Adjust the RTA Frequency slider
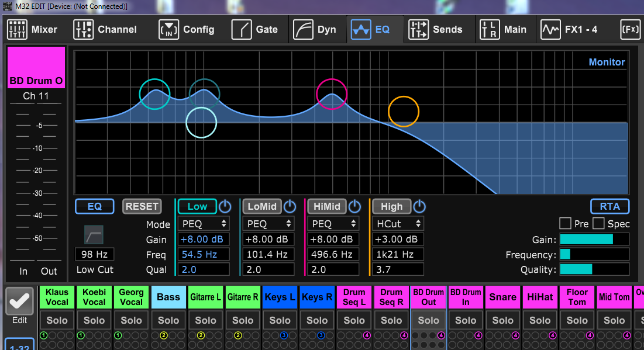Image resolution: width=644 pixels, height=350 pixels. (594, 254)
